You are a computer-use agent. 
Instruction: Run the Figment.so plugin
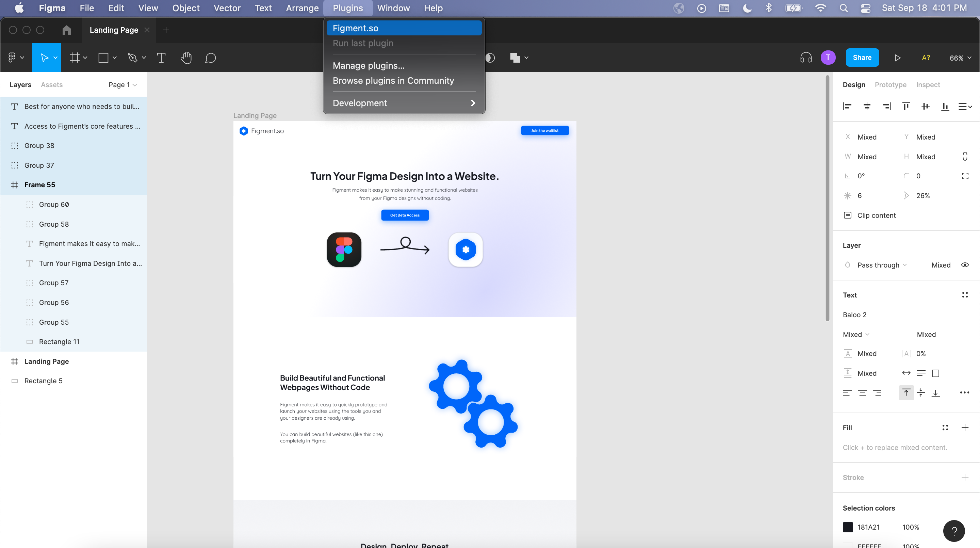point(404,28)
